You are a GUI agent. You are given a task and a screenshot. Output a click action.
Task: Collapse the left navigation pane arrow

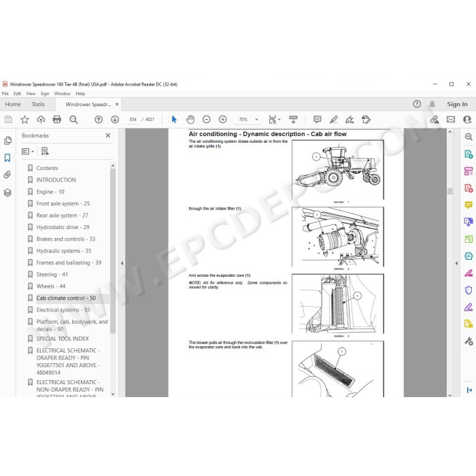[122, 263]
